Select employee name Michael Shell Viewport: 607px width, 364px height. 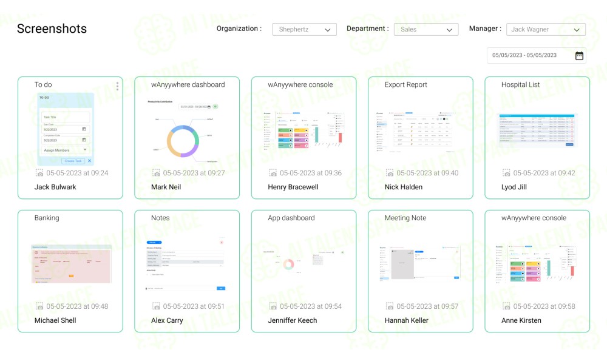[55, 321]
